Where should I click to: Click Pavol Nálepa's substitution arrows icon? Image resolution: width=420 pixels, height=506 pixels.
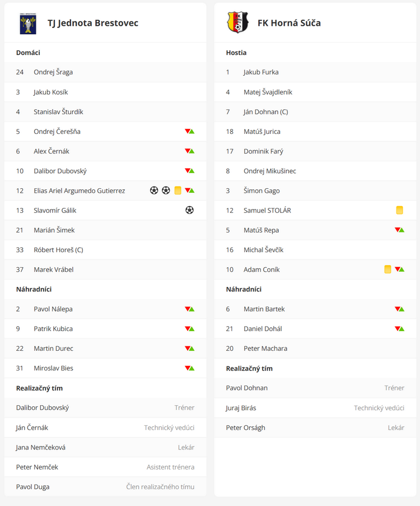[189, 309]
